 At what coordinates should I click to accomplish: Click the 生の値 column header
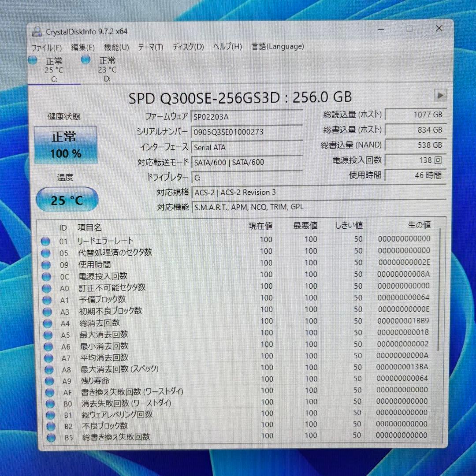point(419,225)
